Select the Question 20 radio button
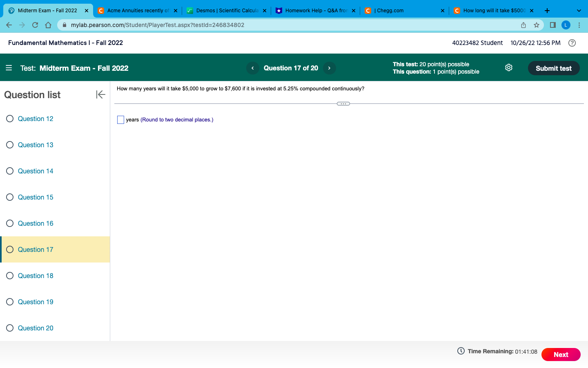The width and height of the screenshot is (588, 368). 10,328
